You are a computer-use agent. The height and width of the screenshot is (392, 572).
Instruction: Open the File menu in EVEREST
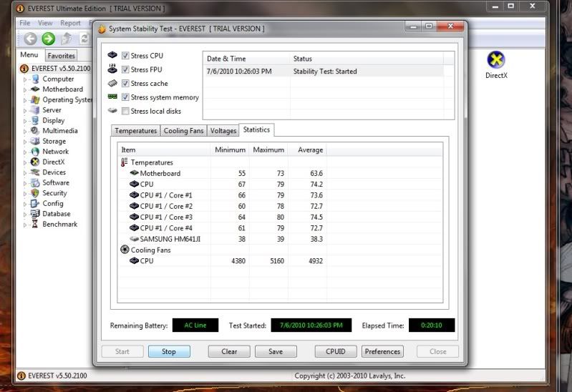(25, 23)
